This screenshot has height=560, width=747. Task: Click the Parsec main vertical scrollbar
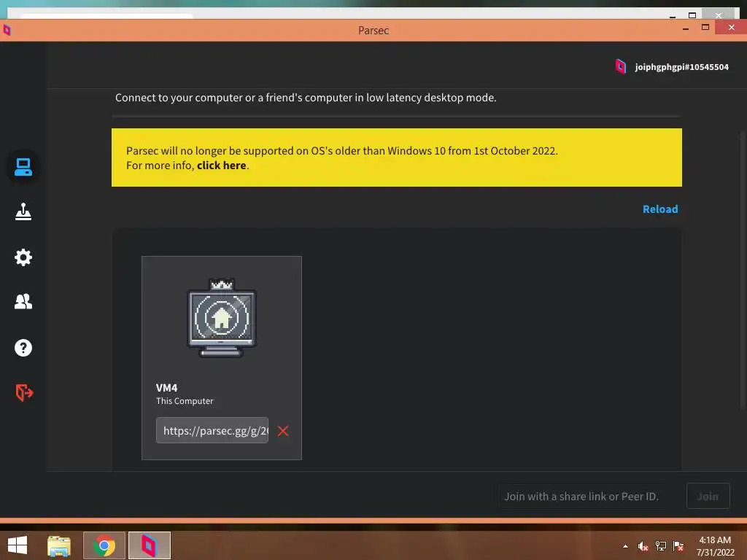pos(743,271)
